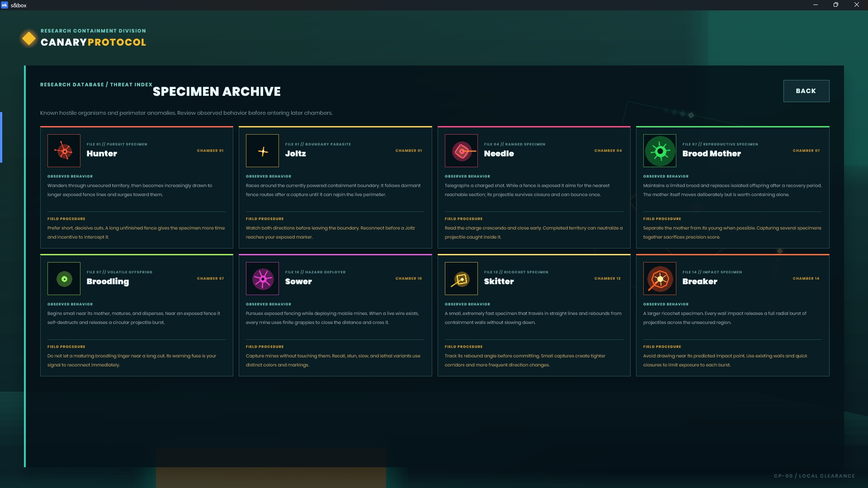The height and width of the screenshot is (488, 868).
Task: Select the Needle card title
Action: [499, 154]
